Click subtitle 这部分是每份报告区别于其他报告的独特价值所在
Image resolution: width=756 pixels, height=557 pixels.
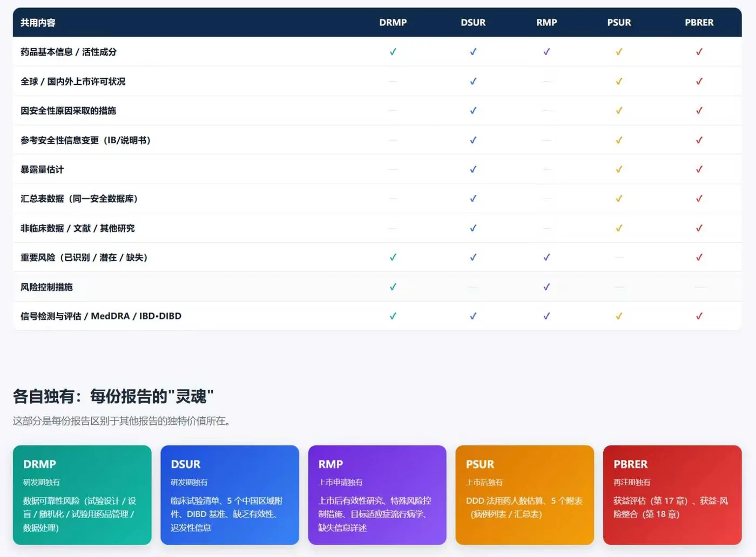124,421
